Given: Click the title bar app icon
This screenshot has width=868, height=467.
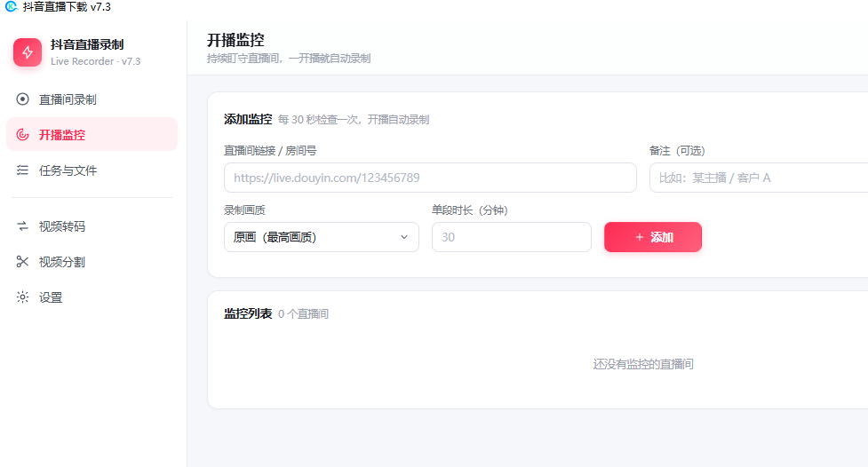Looking at the screenshot, I should point(11,6).
